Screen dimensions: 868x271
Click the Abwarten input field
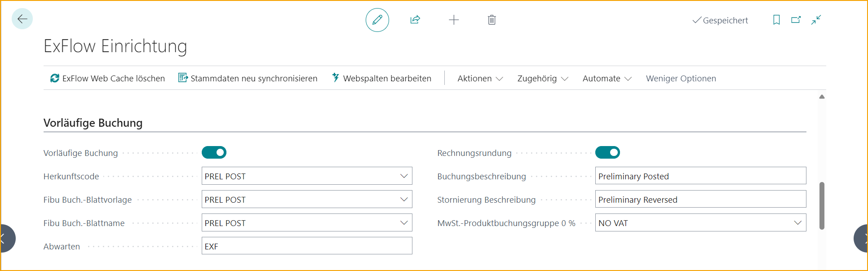(x=307, y=246)
